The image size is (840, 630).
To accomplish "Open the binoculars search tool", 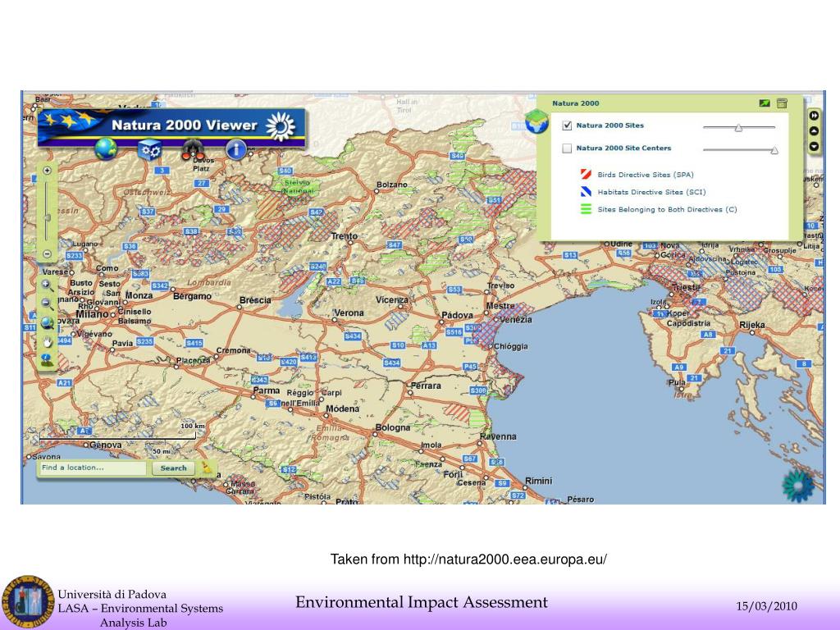I will (x=193, y=149).
